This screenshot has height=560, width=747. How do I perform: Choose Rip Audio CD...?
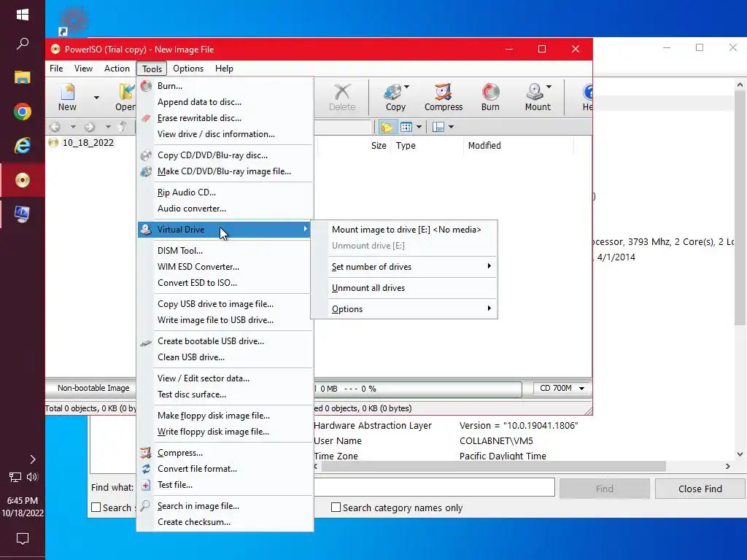coord(225,192)
